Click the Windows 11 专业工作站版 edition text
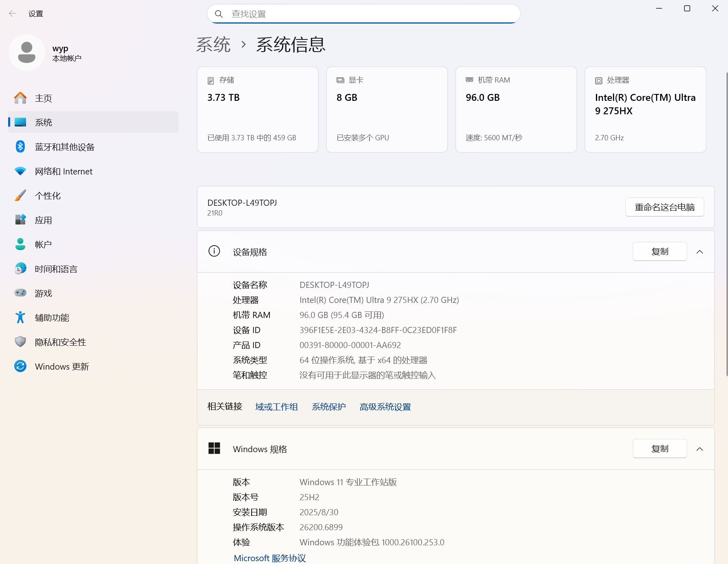This screenshot has width=728, height=564. [x=348, y=482]
